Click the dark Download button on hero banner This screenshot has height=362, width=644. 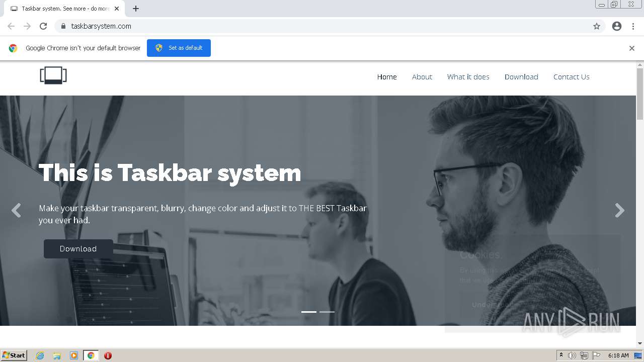pyautogui.click(x=78, y=249)
